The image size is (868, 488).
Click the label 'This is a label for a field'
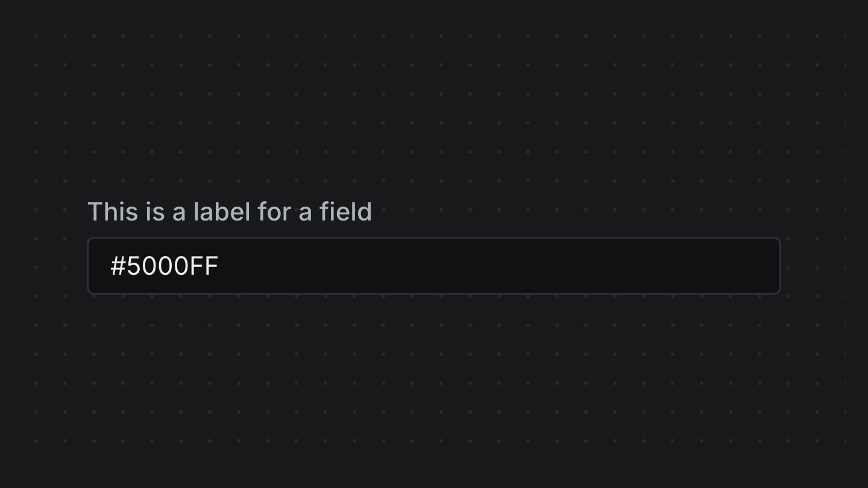(230, 211)
